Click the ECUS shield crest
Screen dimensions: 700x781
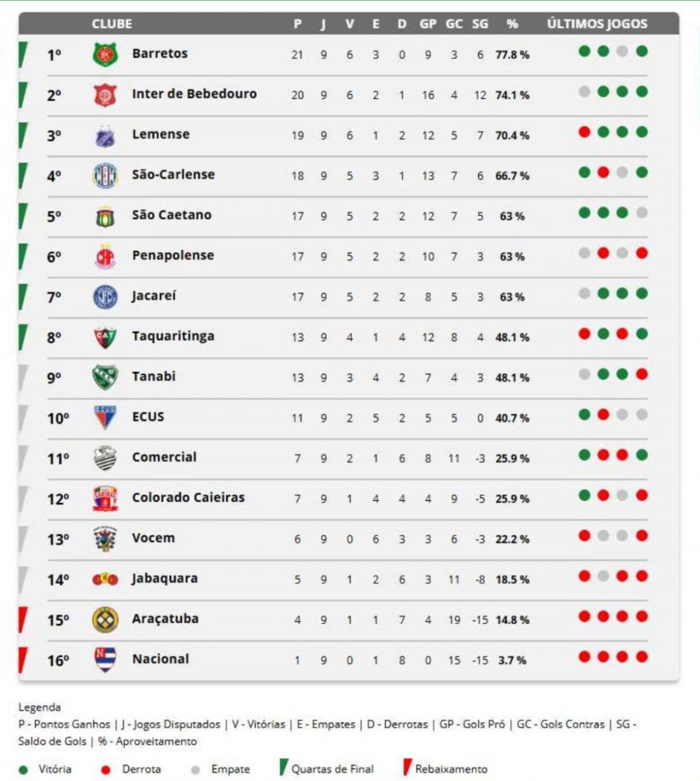point(104,417)
